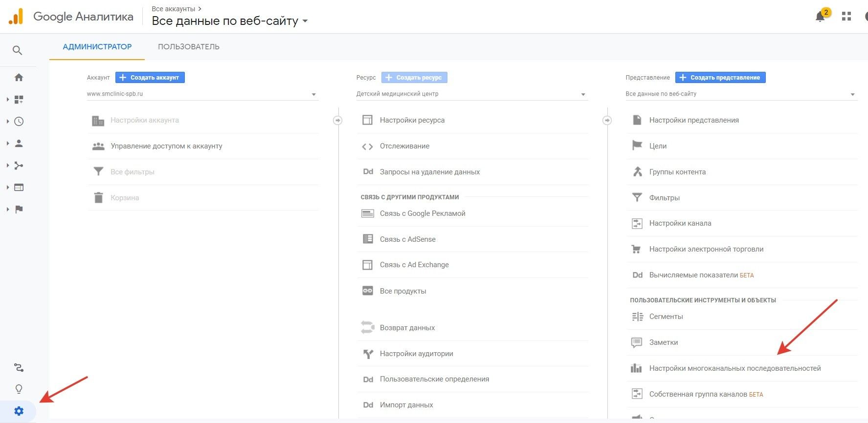Open Настройки канала
The width and height of the screenshot is (868, 423).
[680, 223]
